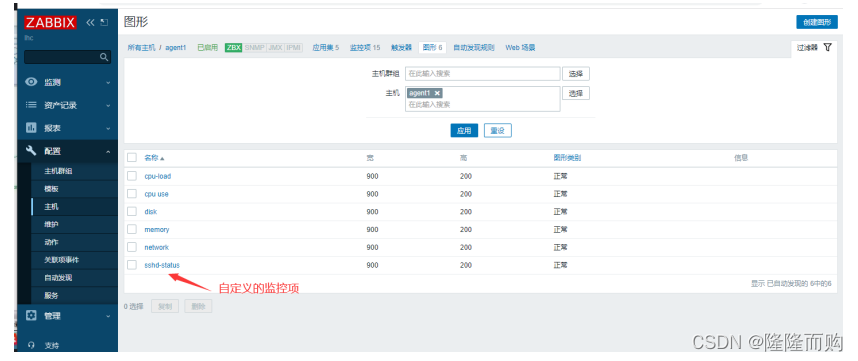Click 选择 button for 主机群组
Image resolution: width=858 pixels, height=361 pixels.
pyautogui.click(x=576, y=73)
